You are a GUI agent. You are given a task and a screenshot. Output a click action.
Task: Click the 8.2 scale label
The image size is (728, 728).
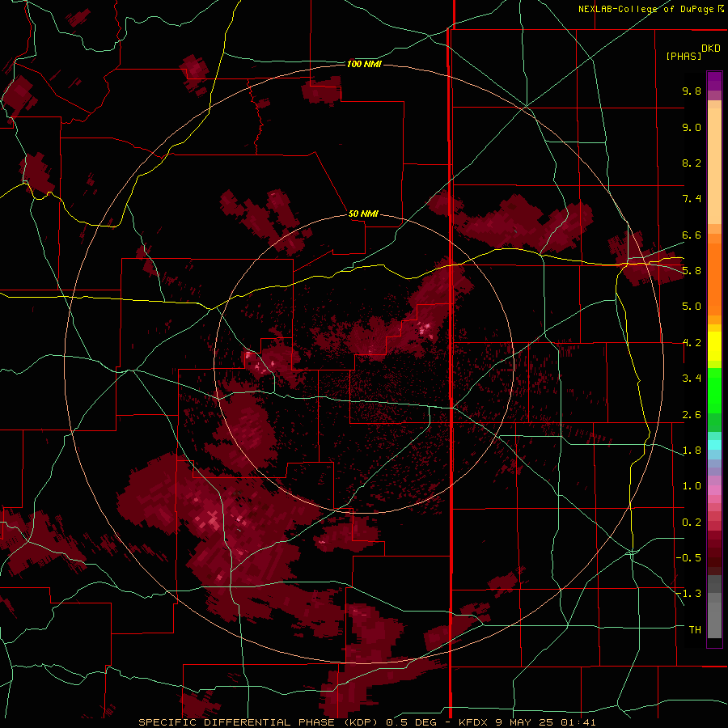(x=692, y=163)
